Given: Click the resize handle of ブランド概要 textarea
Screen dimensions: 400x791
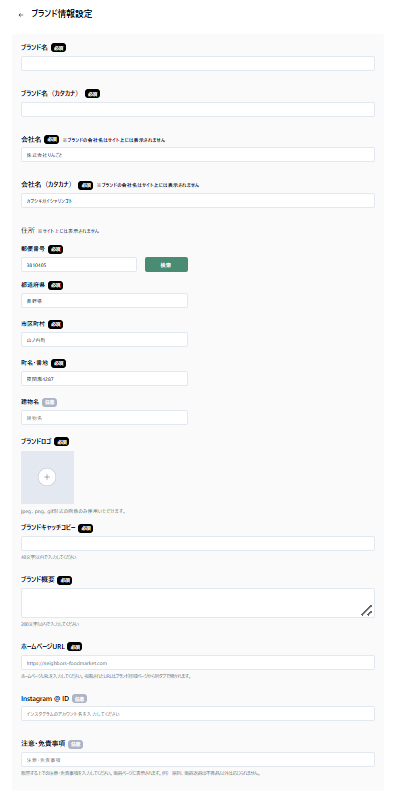Looking at the screenshot, I should [367, 610].
